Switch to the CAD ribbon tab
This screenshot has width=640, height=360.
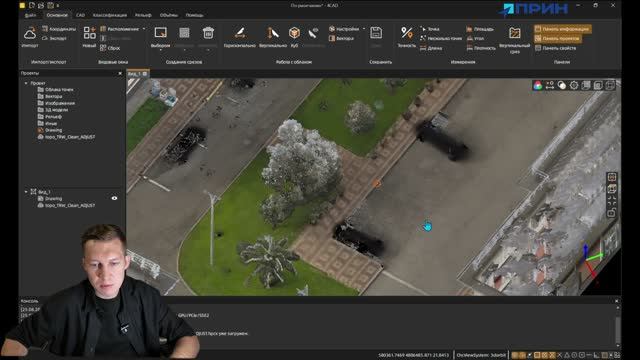[x=80, y=15]
